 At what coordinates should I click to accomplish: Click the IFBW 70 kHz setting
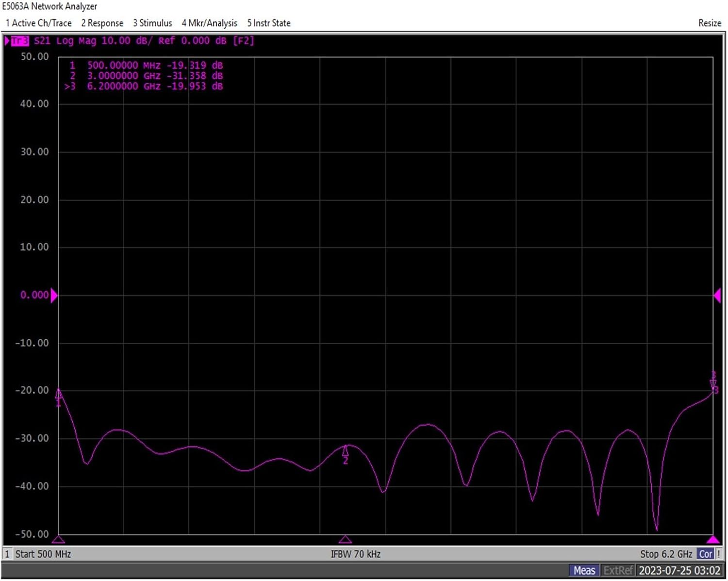355,554
